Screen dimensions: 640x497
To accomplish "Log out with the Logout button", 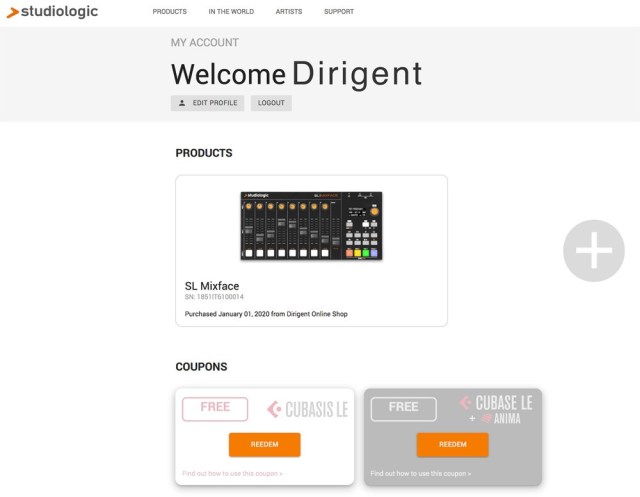I will click(271, 103).
